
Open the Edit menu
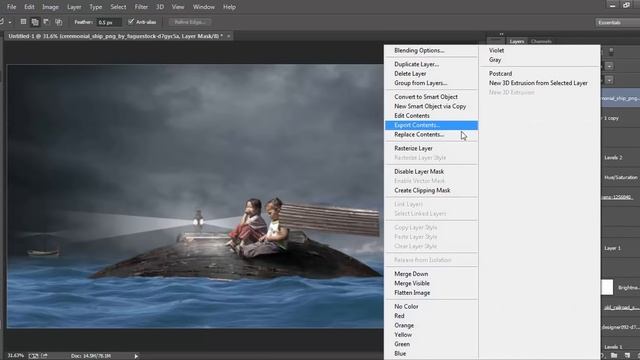click(x=29, y=7)
